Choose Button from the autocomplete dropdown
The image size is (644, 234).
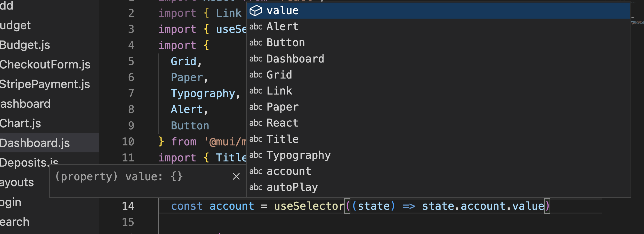click(285, 43)
